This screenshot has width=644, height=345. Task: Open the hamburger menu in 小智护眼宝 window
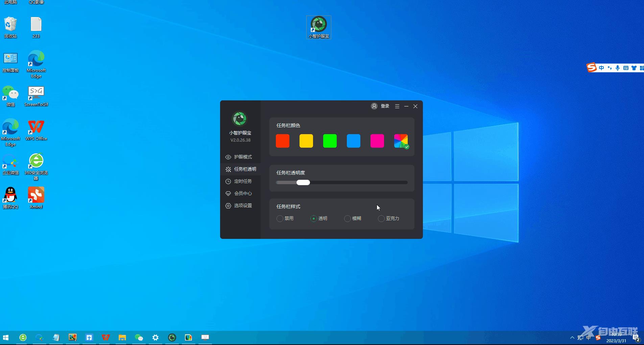[x=397, y=106]
